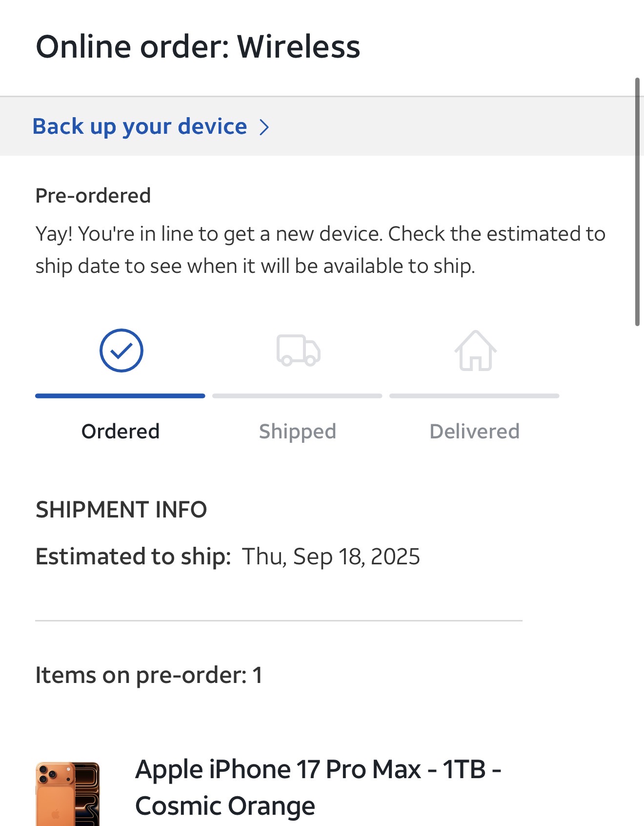This screenshot has height=826, width=644.
Task: Click the gray Delivered progress bar
Action: 474,396
